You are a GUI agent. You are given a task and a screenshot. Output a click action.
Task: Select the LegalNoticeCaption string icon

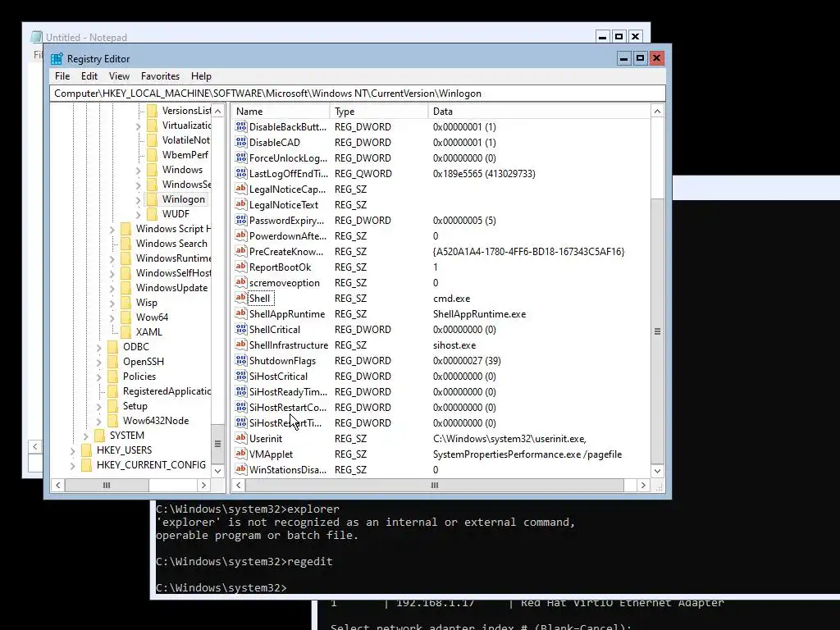pos(241,189)
